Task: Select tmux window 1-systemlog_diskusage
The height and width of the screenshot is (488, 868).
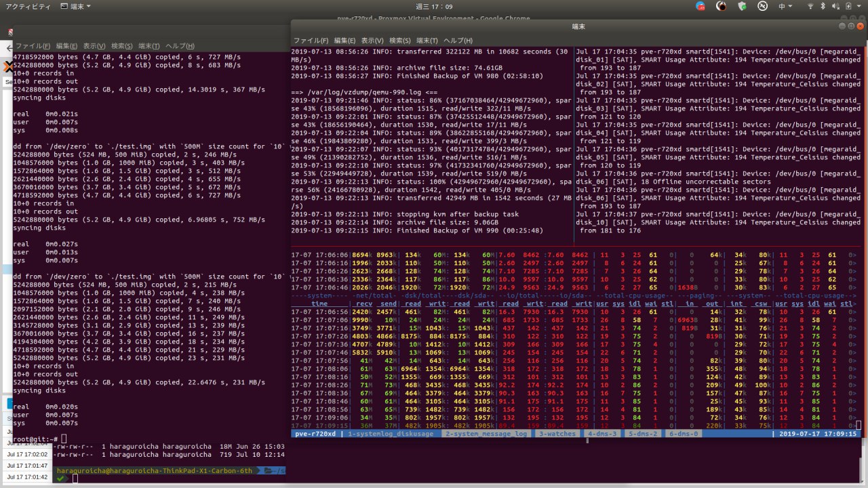Action: click(x=391, y=434)
